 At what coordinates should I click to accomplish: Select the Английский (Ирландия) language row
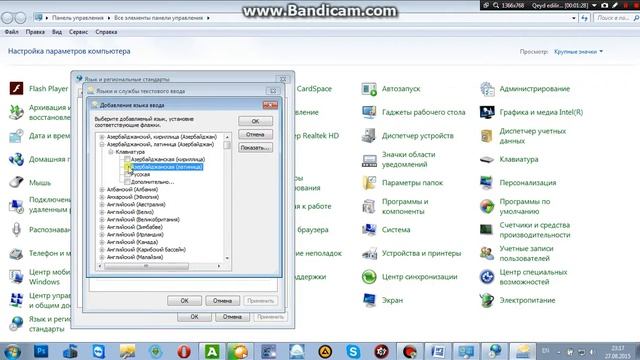point(135,234)
